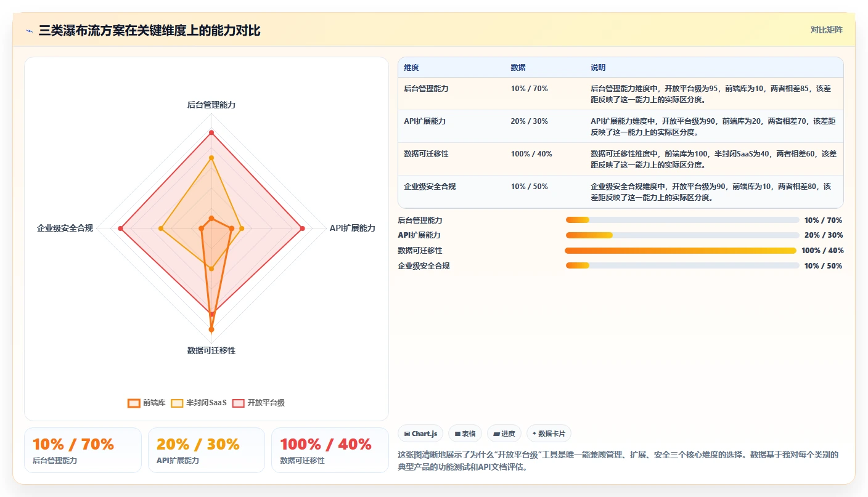Click the red radar point on 企业级安全合规 axis

click(120, 228)
